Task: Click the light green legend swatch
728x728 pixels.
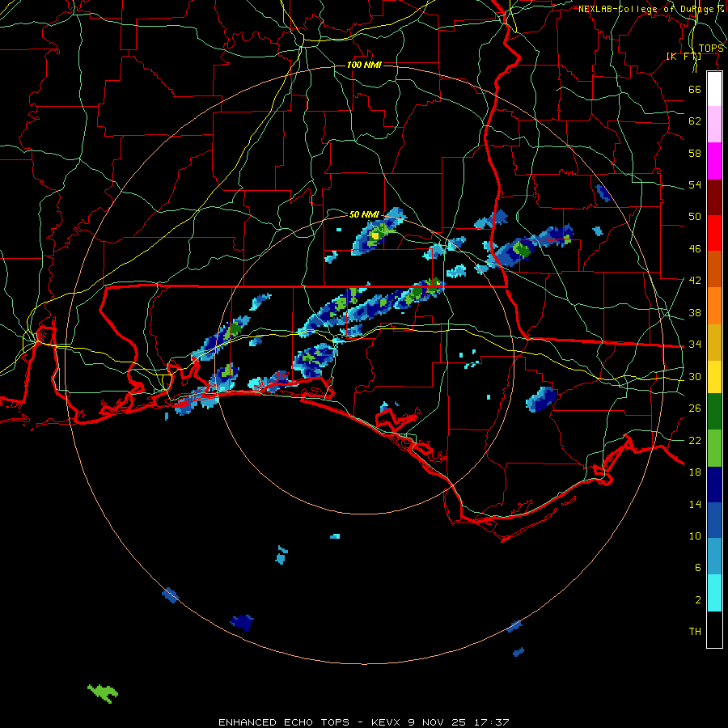Action: [714, 448]
